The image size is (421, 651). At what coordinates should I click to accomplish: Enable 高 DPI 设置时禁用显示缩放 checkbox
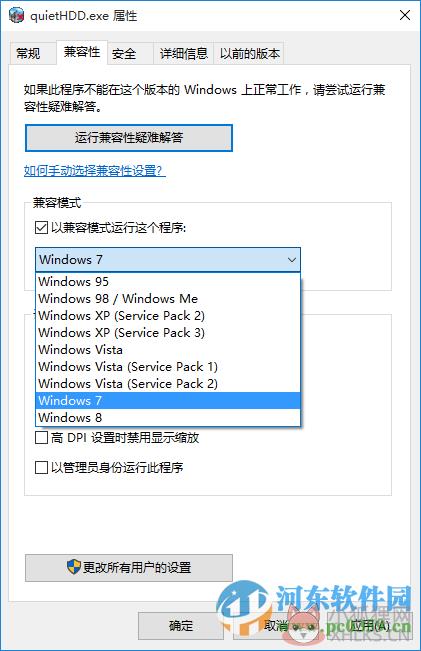[x=41, y=438]
